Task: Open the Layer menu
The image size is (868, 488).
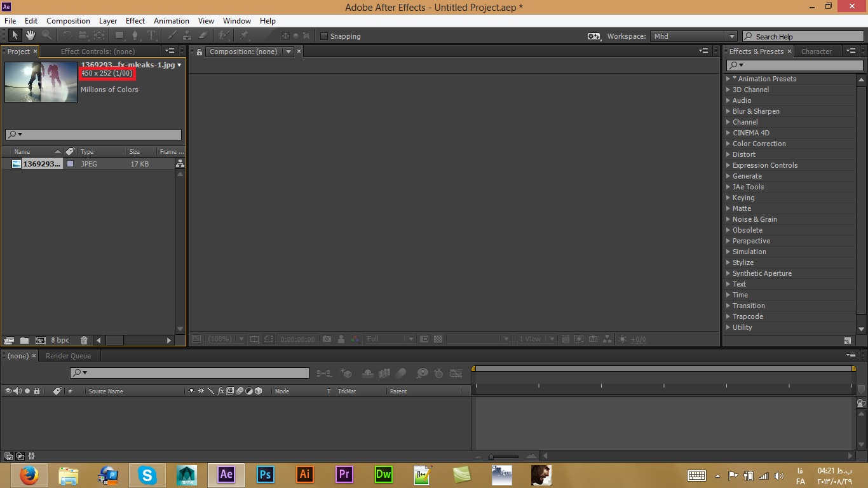Action: coord(108,21)
